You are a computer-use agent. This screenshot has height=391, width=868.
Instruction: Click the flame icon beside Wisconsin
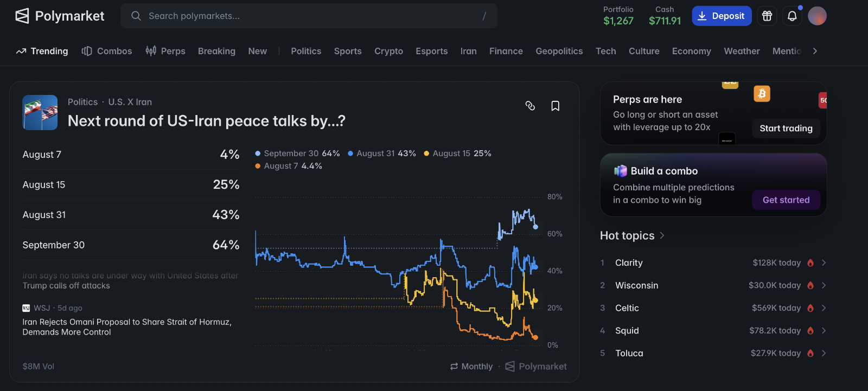click(x=810, y=285)
